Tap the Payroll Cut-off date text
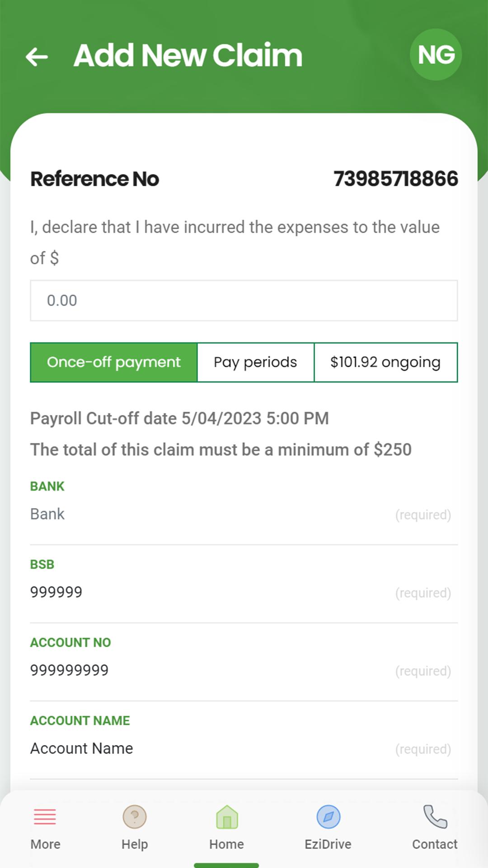Viewport: 488px width, 868px height. coord(179,418)
